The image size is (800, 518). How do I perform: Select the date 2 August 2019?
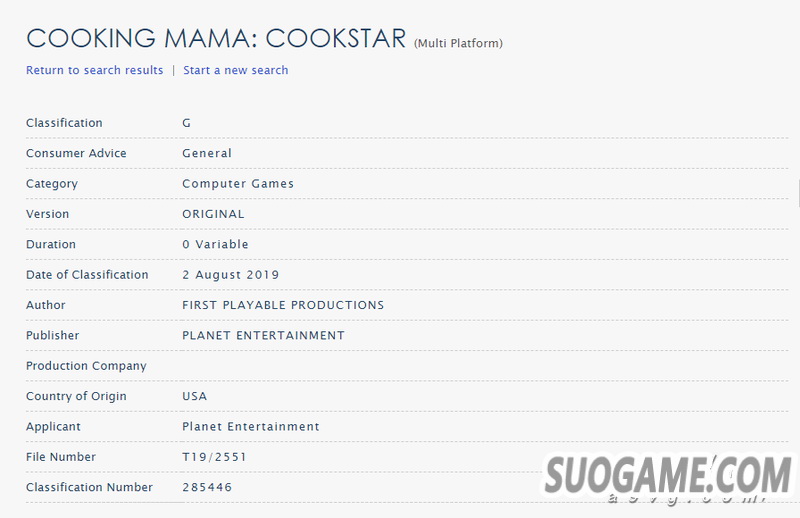tap(231, 275)
